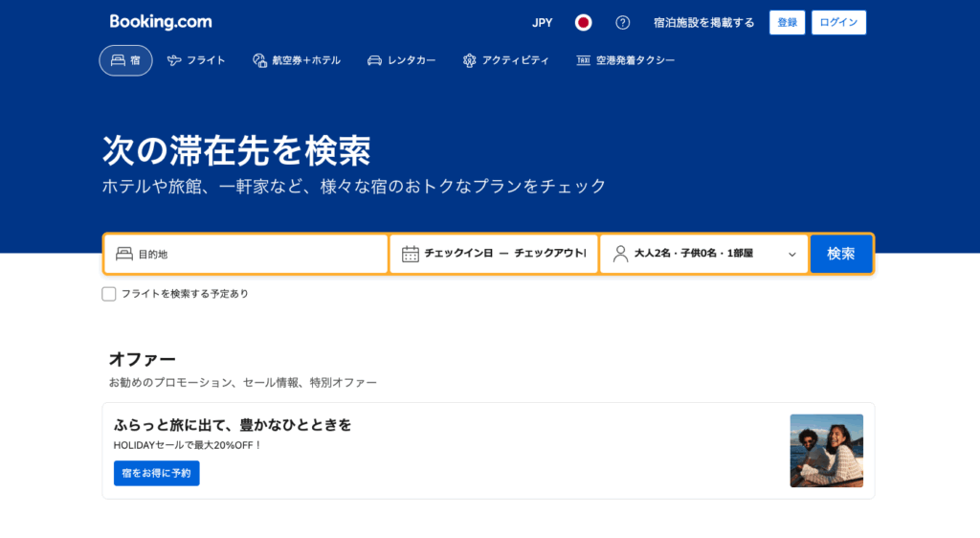
Task: Click the person icon in guests field
Action: click(620, 254)
